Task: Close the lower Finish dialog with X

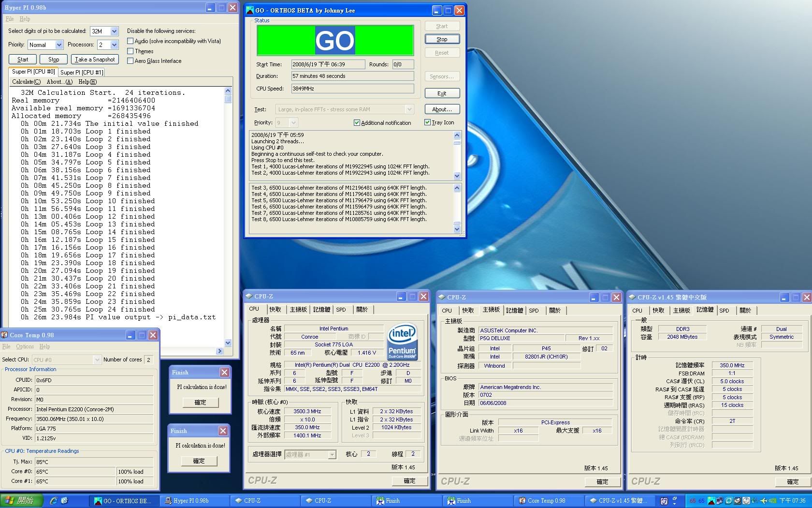Action: tap(223, 431)
